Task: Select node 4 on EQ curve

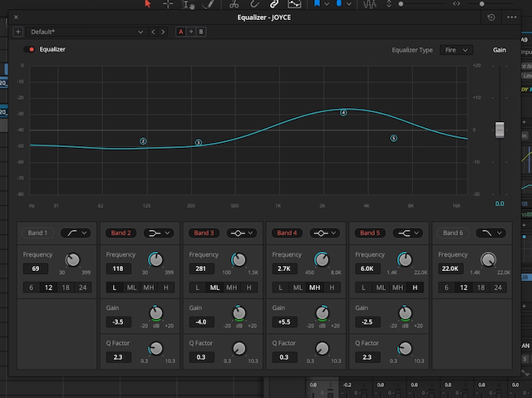Action: tap(343, 112)
